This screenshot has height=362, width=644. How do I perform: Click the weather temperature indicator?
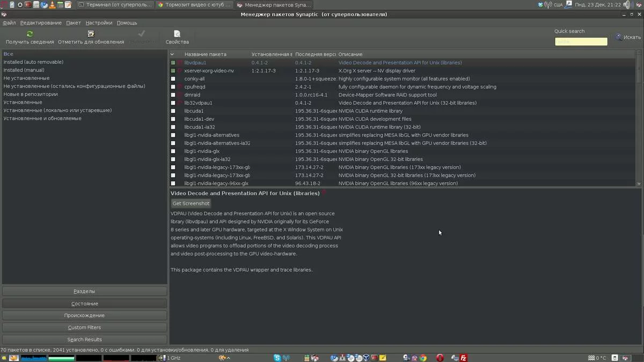[x=597, y=358]
